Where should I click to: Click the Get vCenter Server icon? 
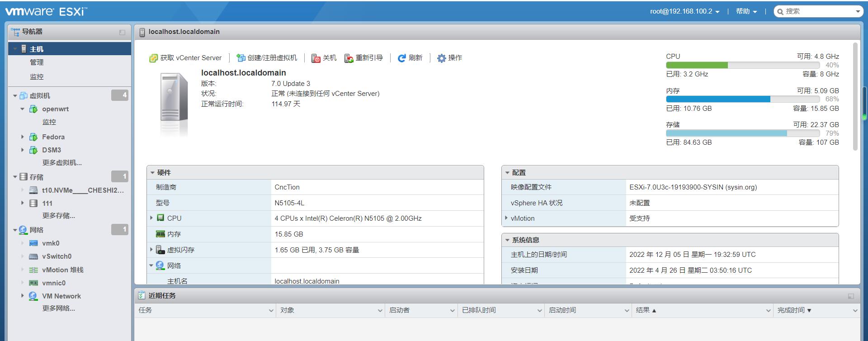click(154, 58)
